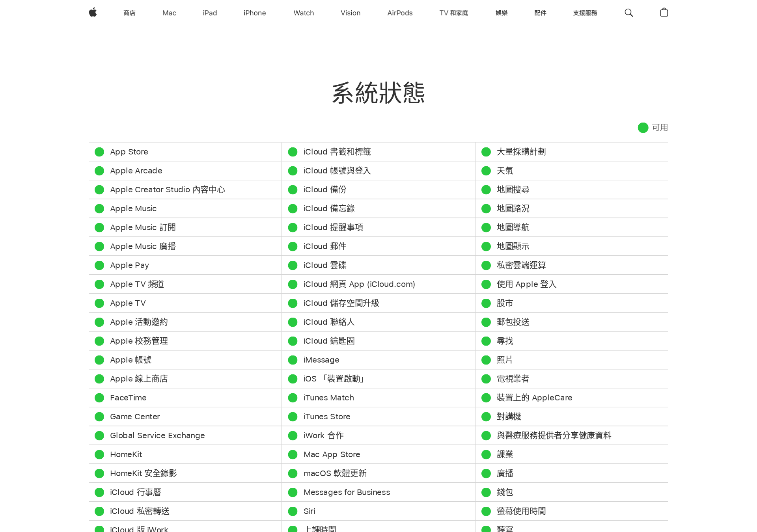
Task: Select 與醫療服務提供者分享健康資料 entry
Action: pyautogui.click(x=554, y=435)
